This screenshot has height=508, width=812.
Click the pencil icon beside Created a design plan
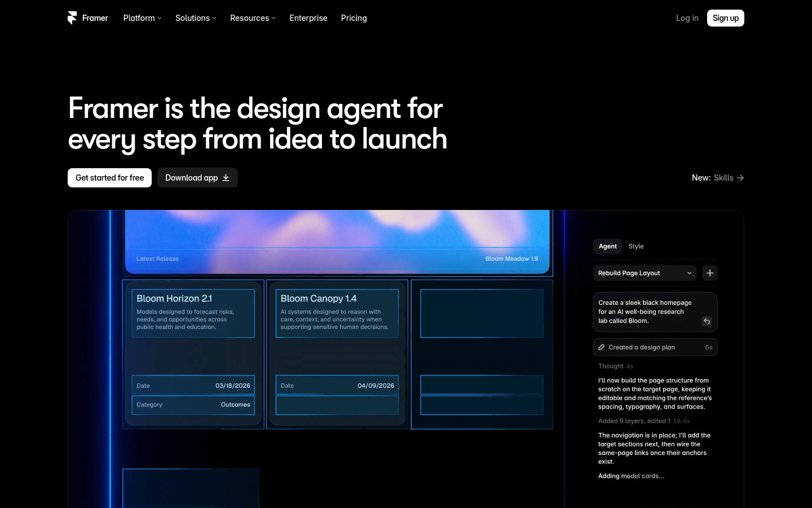(x=601, y=347)
